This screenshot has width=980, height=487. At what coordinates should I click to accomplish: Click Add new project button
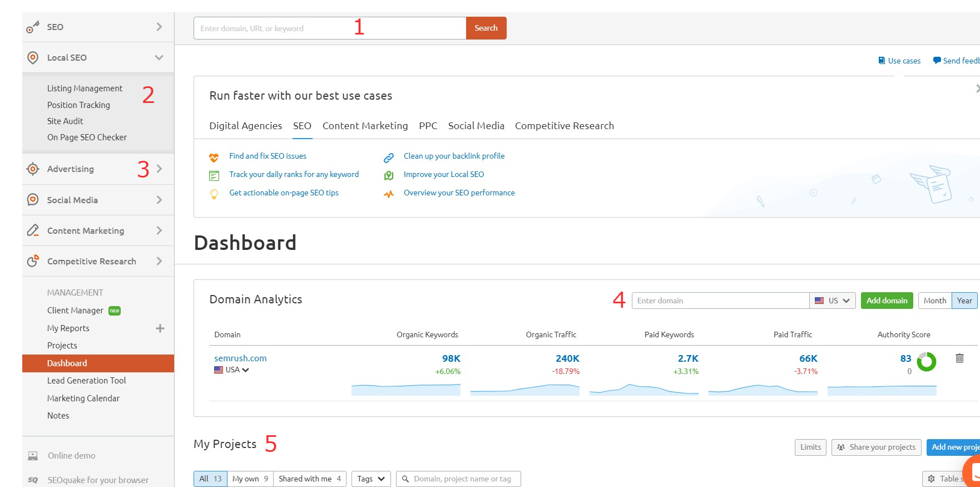953,447
